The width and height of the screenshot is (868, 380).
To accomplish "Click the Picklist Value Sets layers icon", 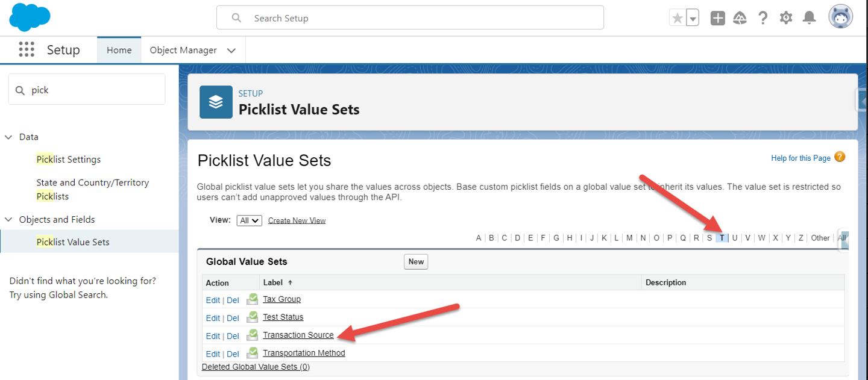I will [216, 102].
